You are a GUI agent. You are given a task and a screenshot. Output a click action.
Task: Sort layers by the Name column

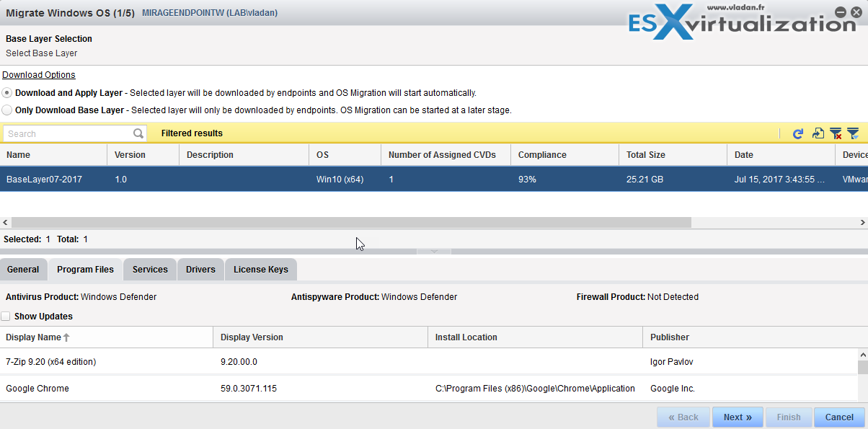tap(53, 155)
